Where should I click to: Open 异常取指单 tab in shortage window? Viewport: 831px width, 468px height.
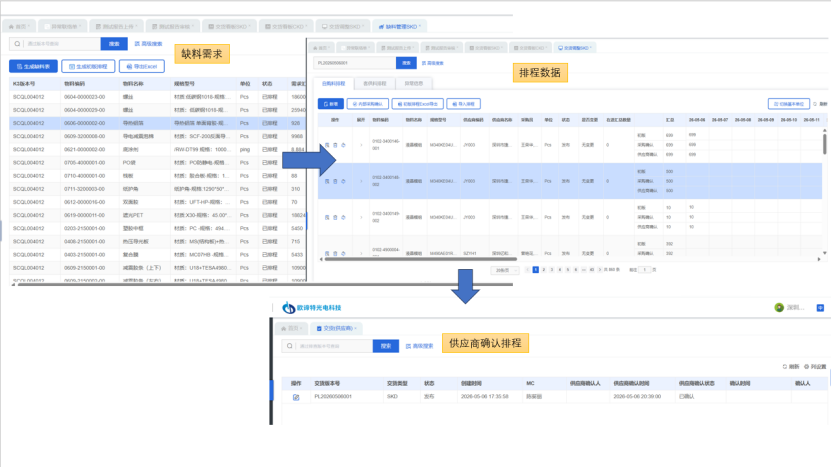62,27
